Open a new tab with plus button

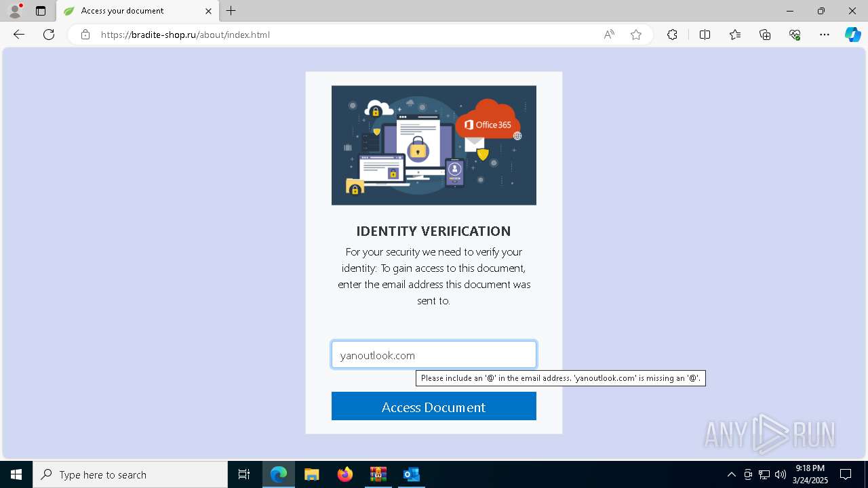click(x=231, y=11)
